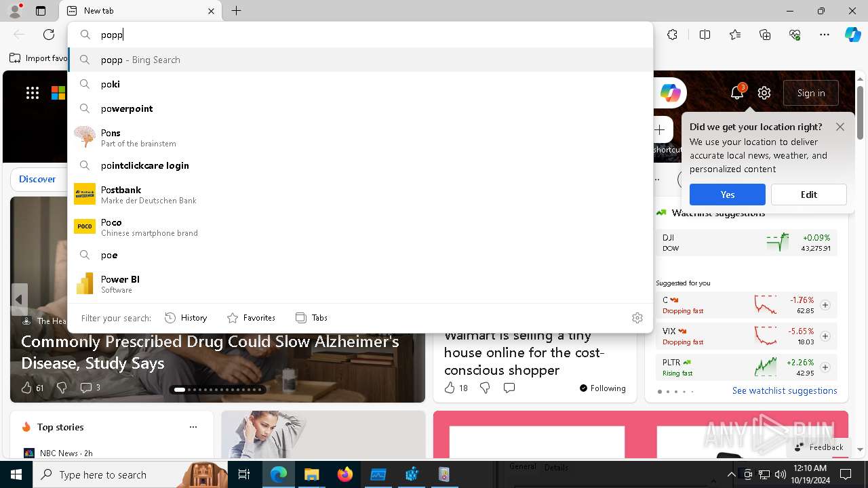The width and height of the screenshot is (868, 488).
Task: Click the Sign in button
Action: point(811,93)
